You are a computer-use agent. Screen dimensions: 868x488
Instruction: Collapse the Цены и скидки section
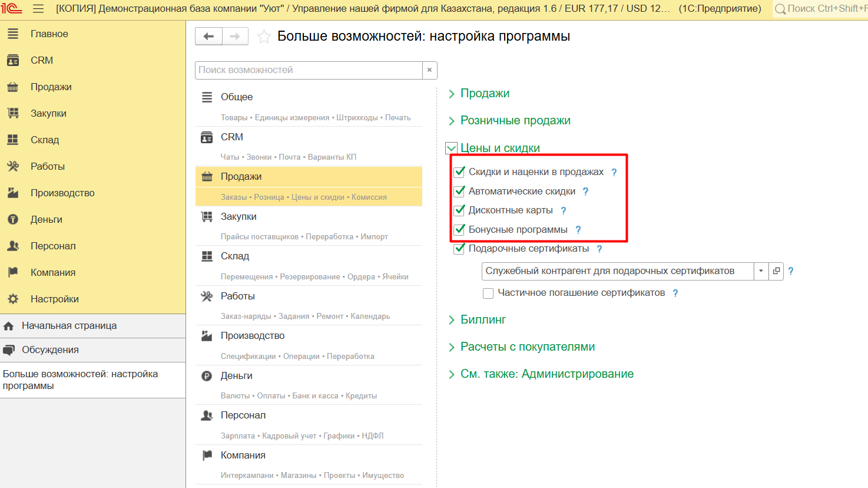[452, 148]
